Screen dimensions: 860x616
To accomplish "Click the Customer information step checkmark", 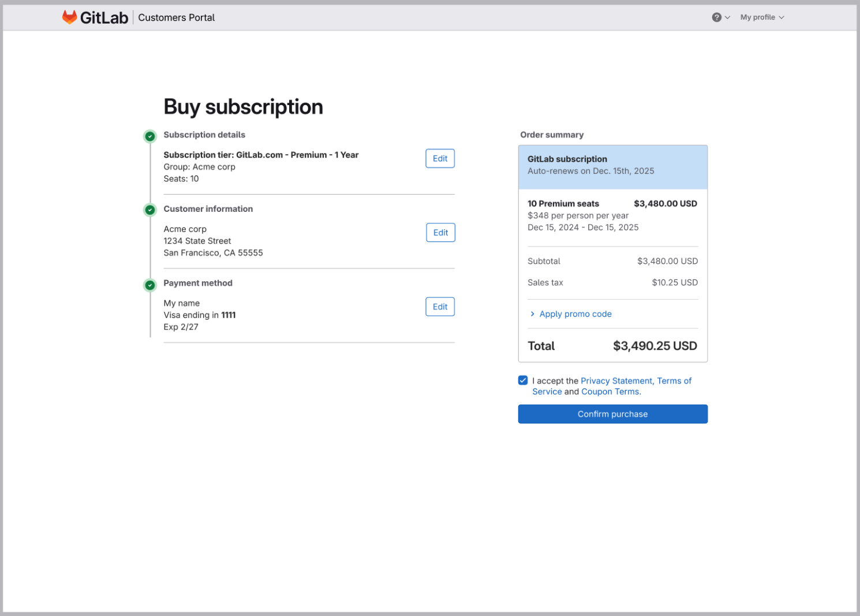I will click(150, 210).
